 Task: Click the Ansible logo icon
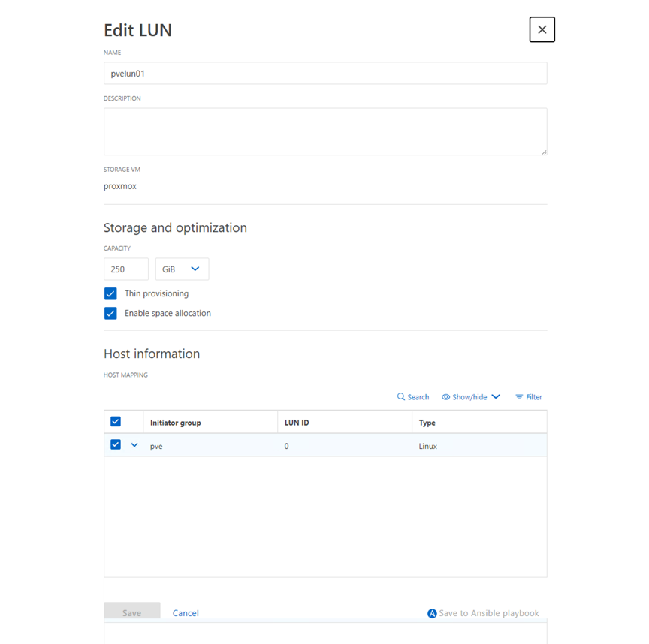coord(432,613)
